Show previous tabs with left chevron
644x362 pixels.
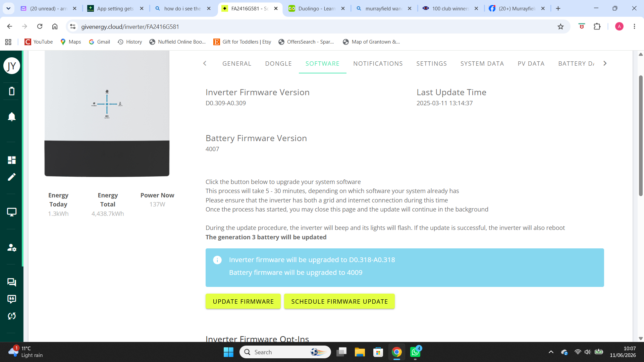click(x=205, y=63)
